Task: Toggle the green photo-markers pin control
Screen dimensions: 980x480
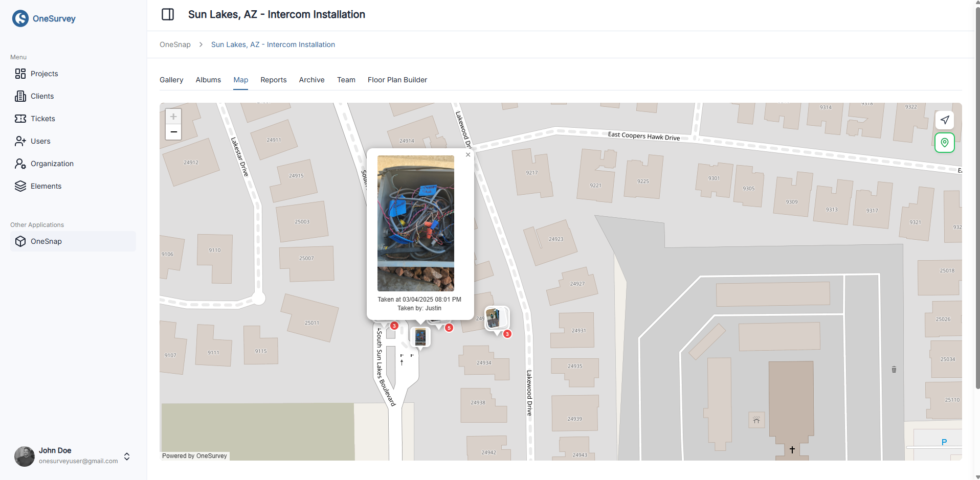Action: coord(944,143)
